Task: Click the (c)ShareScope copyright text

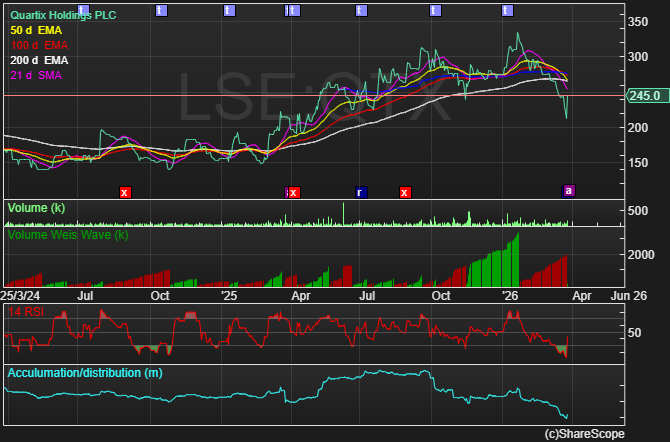Action: [x=584, y=434]
